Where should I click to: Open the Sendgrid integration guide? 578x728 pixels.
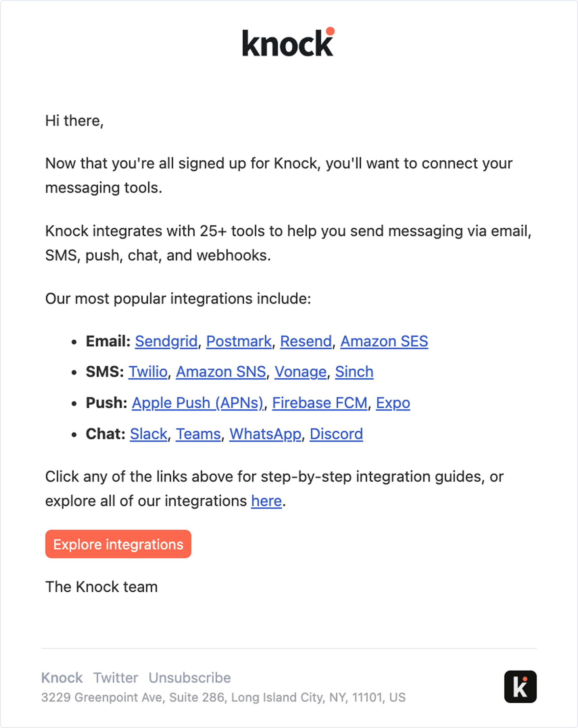coord(166,341)
